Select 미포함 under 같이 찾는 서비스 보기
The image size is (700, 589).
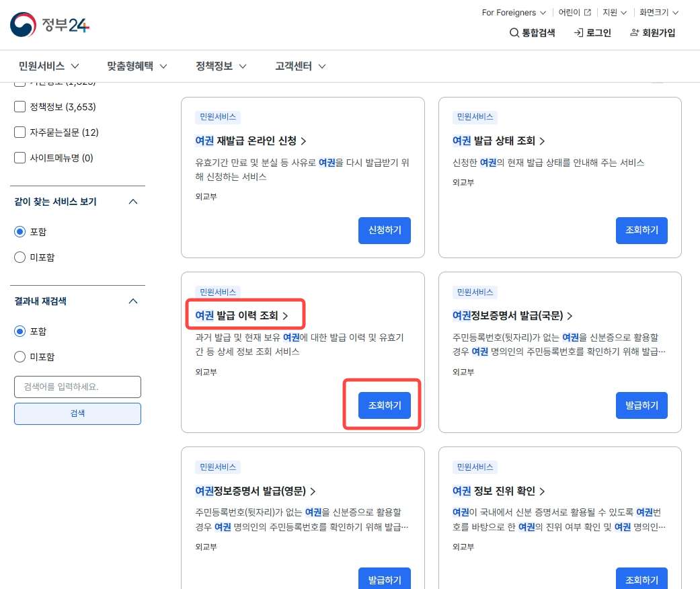click(x=20, y=257)
